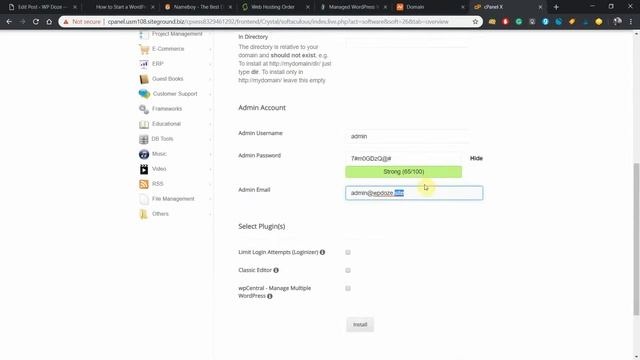640x360 pixels.
Task: Bookmark this page with star icon
Action: (x=475, y=22)
